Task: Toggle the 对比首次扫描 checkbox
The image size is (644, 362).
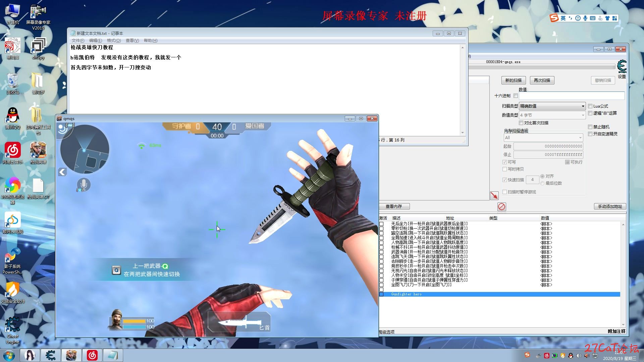Action: pos(521,123)
